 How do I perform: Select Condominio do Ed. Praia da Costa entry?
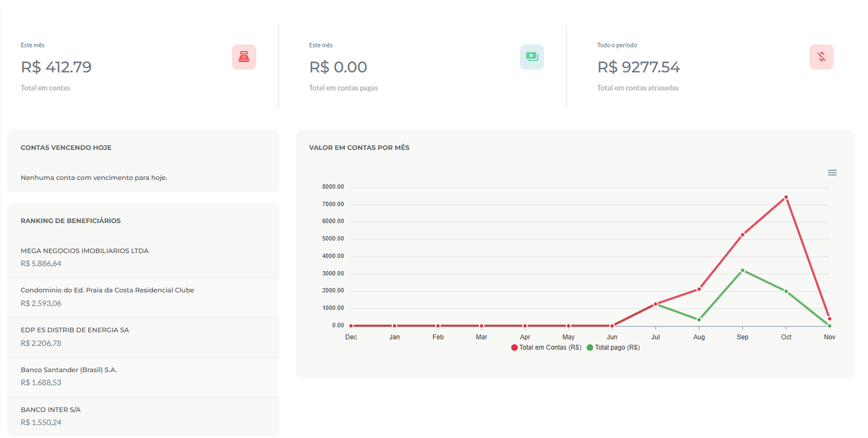click(x=107, y=290)
